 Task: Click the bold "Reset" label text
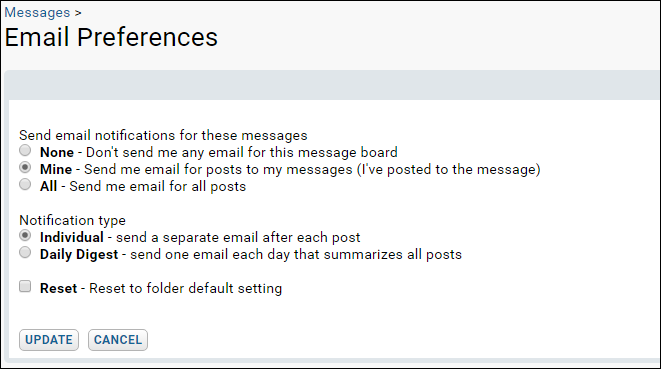[x=59, y=288]
